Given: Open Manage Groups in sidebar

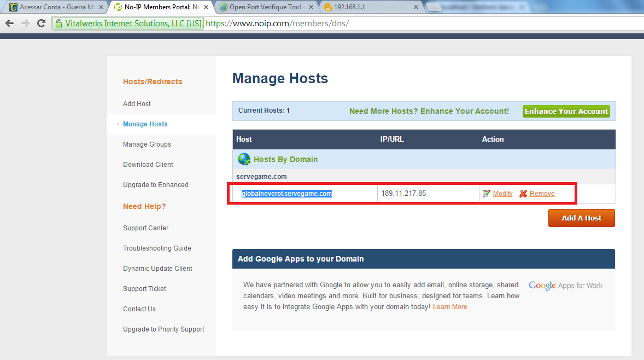Looking at the screenshot, I should 147,144.
